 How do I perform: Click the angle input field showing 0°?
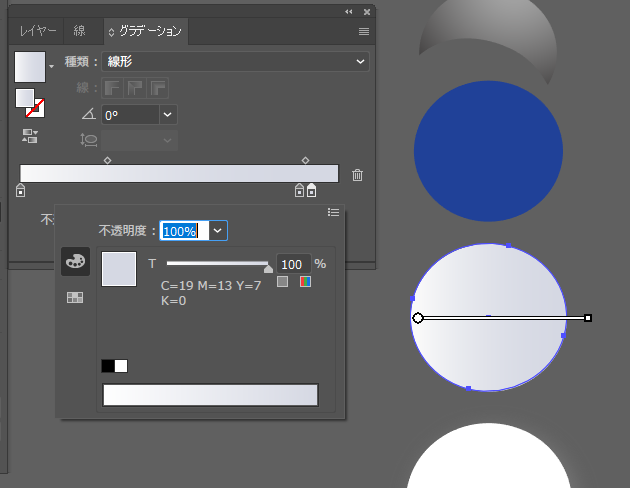point(130,115)
